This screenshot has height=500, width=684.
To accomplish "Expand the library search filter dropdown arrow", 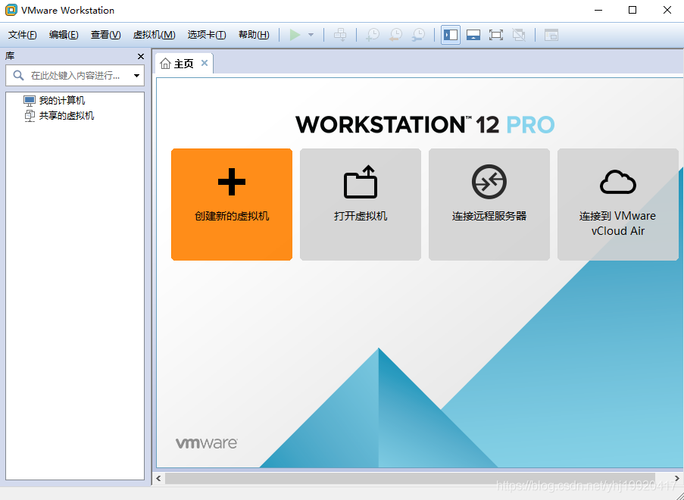I will [137, 75].
